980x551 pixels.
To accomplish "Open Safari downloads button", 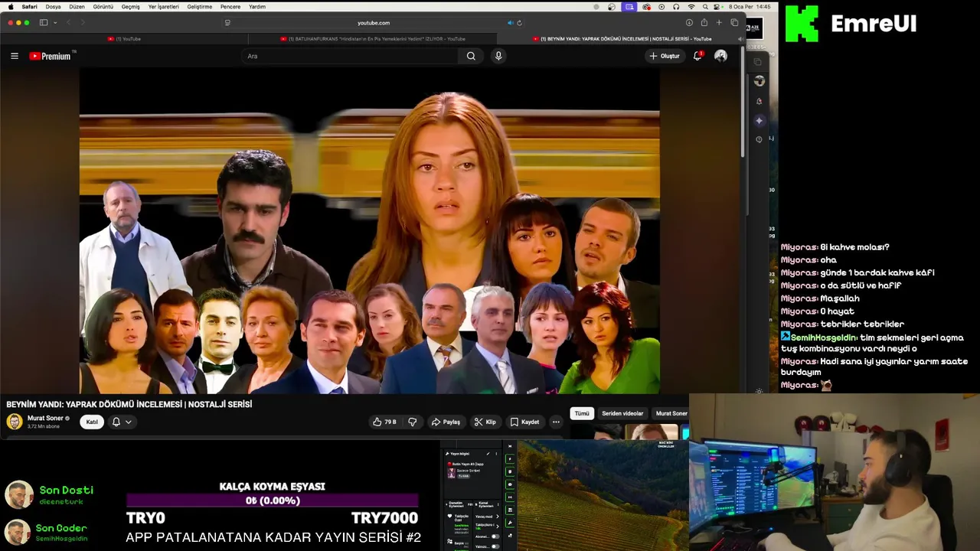I will click(x=689, y=23).
